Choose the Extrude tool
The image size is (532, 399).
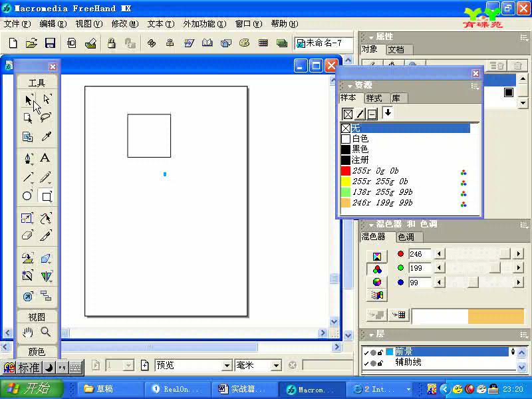pyautogui.click(x=46, y=259)
